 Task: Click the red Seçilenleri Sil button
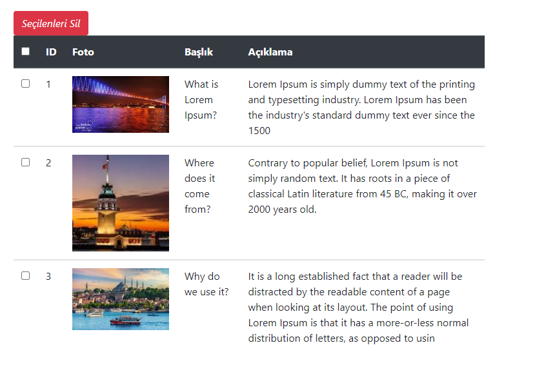(x=51, y=23)
